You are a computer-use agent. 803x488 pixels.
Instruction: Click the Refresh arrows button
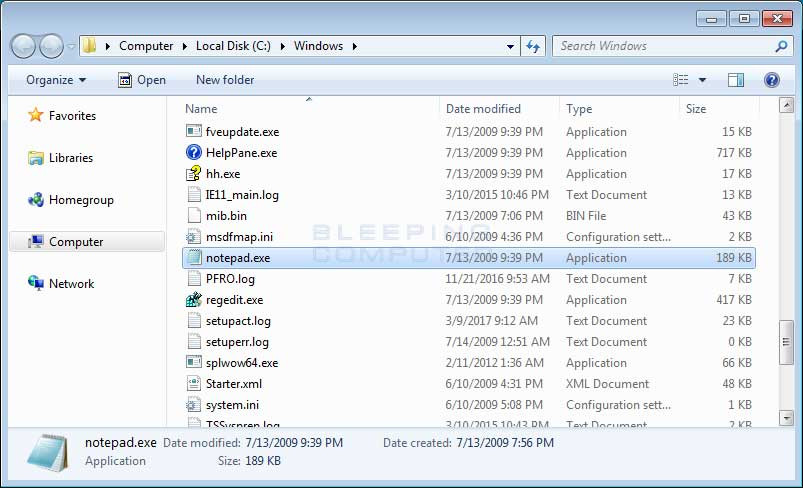coord(533,46)
